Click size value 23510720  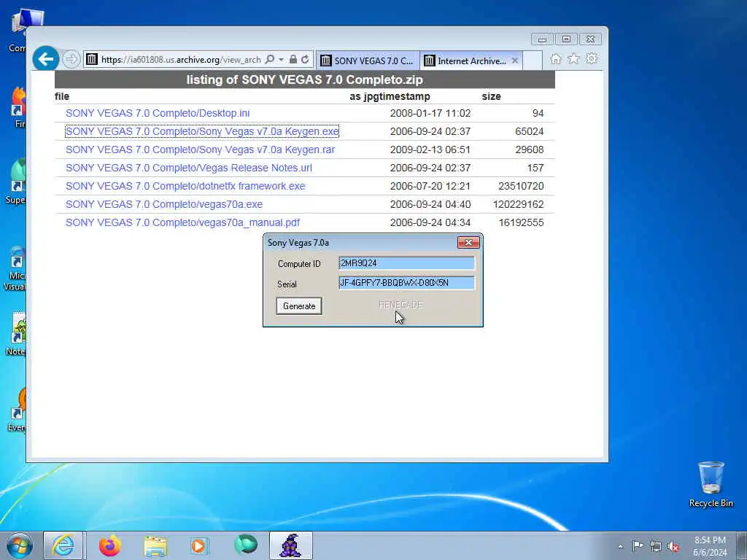point(521,186)
